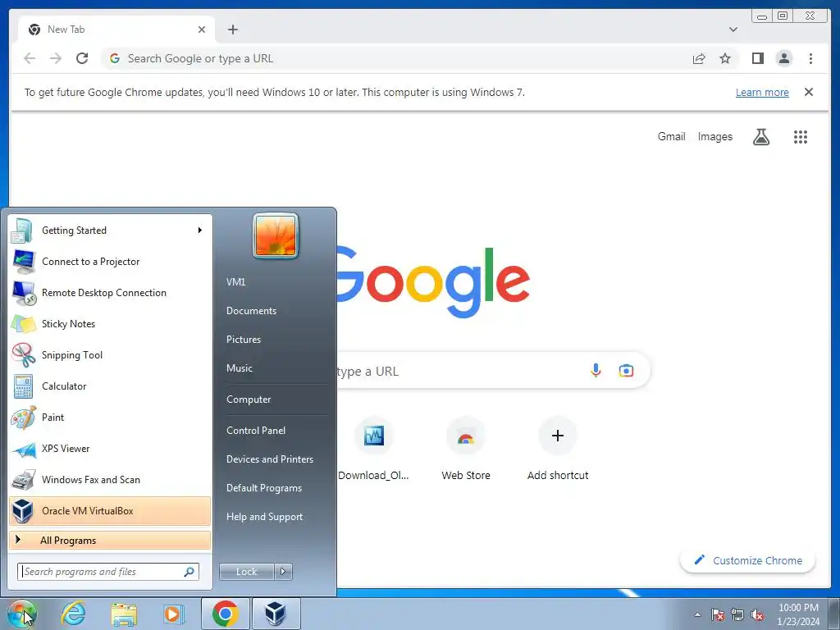Image resolution: width=840 pixels, height=630 pixels.
Task: Open Windows Explorer from taskbar
Action: (124, 614)
